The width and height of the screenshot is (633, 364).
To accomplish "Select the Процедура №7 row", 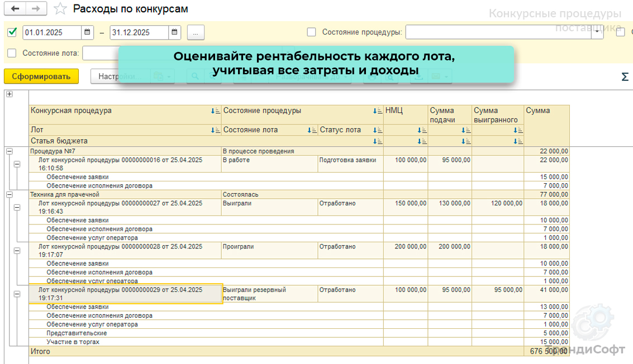I will pos(299,151).
